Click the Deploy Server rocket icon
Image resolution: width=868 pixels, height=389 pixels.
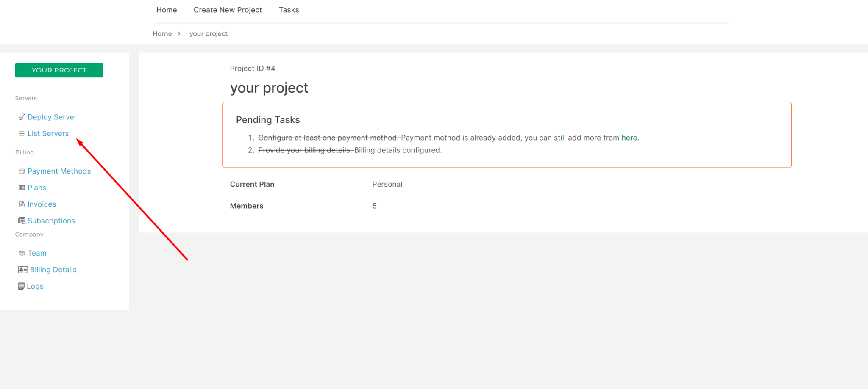coord(22,117)
